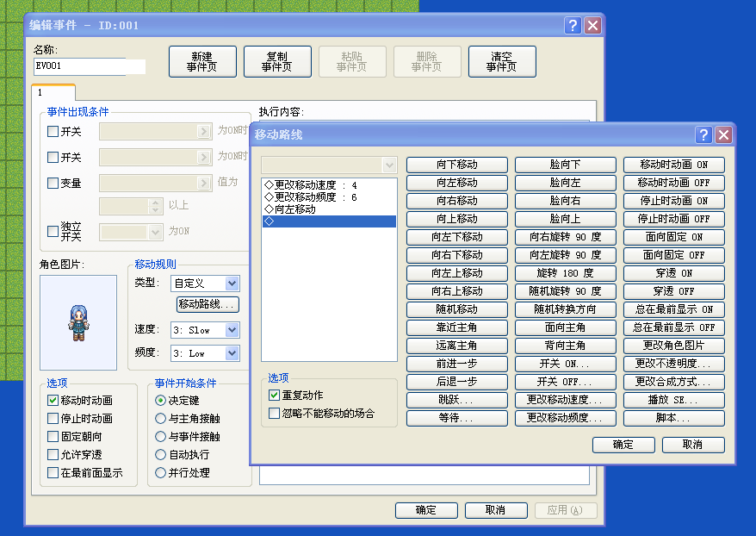Click 向下移动 command button
Screen dimensions: 756x536
[457, 165]
